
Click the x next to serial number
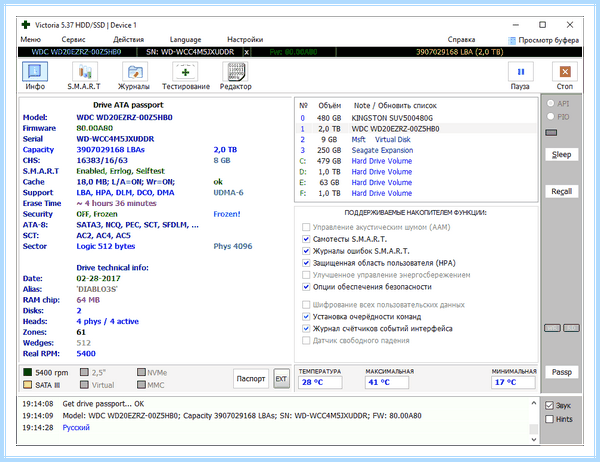(x=247, y=52)
